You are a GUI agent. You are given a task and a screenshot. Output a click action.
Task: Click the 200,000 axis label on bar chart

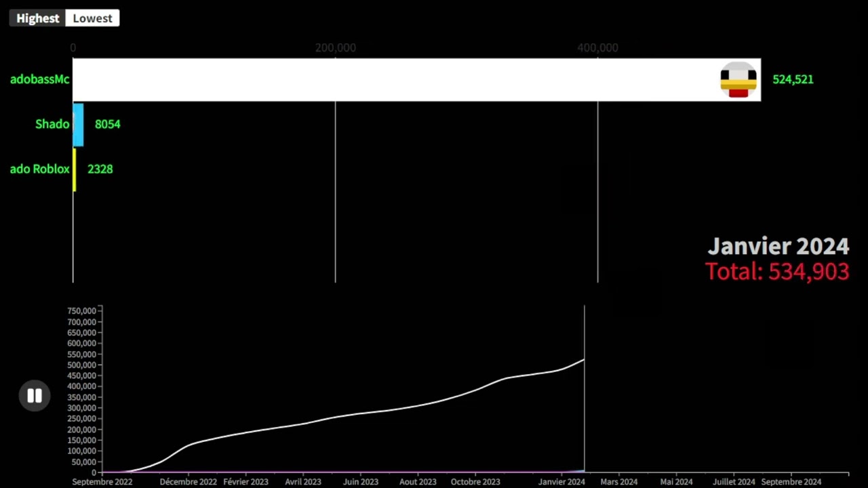(336, 47)
